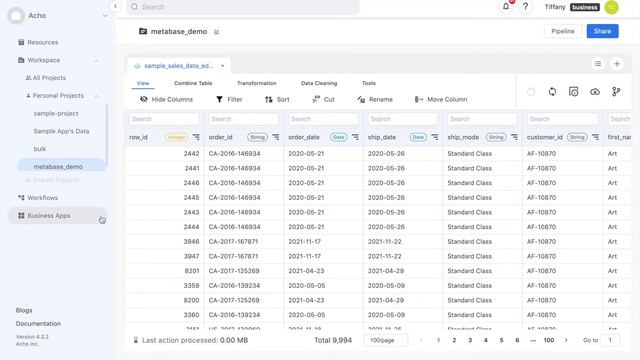
Task: Open the notifications bell
Action: point(506,7)
